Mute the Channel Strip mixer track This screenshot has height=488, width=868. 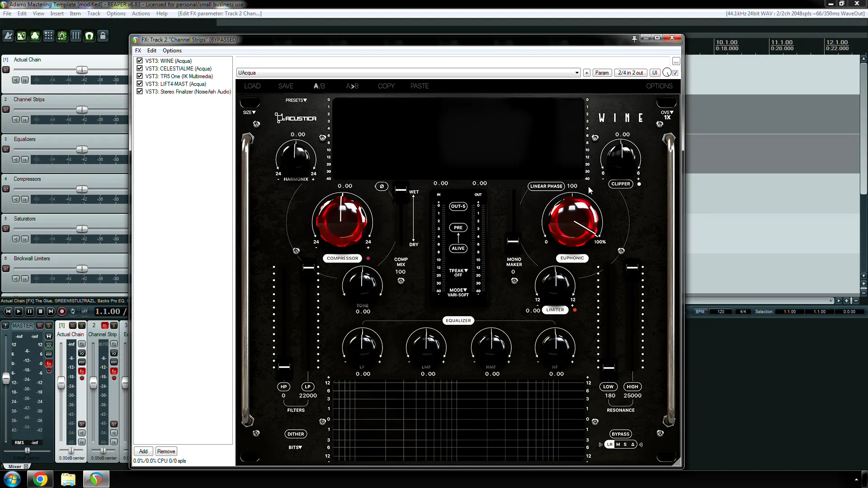click(104, 325)
